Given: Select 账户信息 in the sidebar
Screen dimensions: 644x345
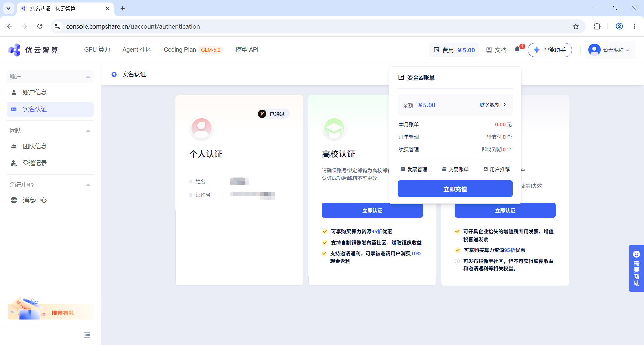Looking at the screenshot, I should pyautogui.click(x=50, y=92).
